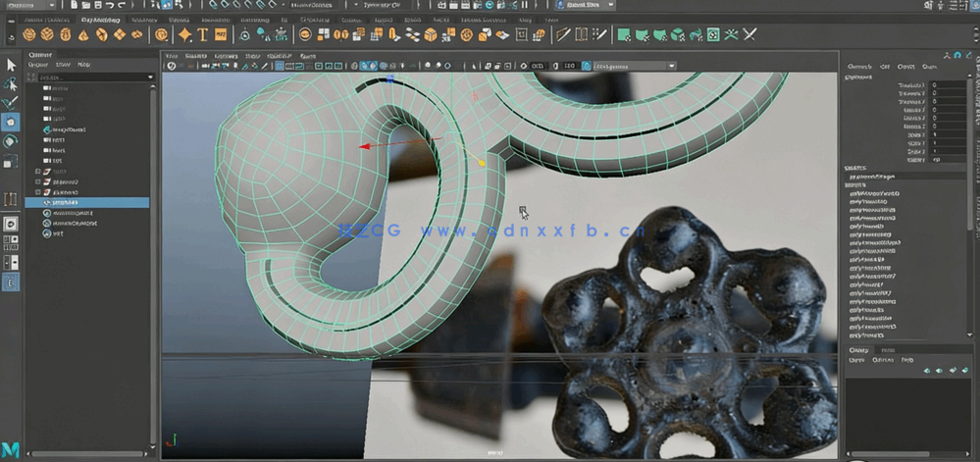Activate the Rotate tool in toolbox
This screenshot has width=980, height=462.
click(11, 141)
